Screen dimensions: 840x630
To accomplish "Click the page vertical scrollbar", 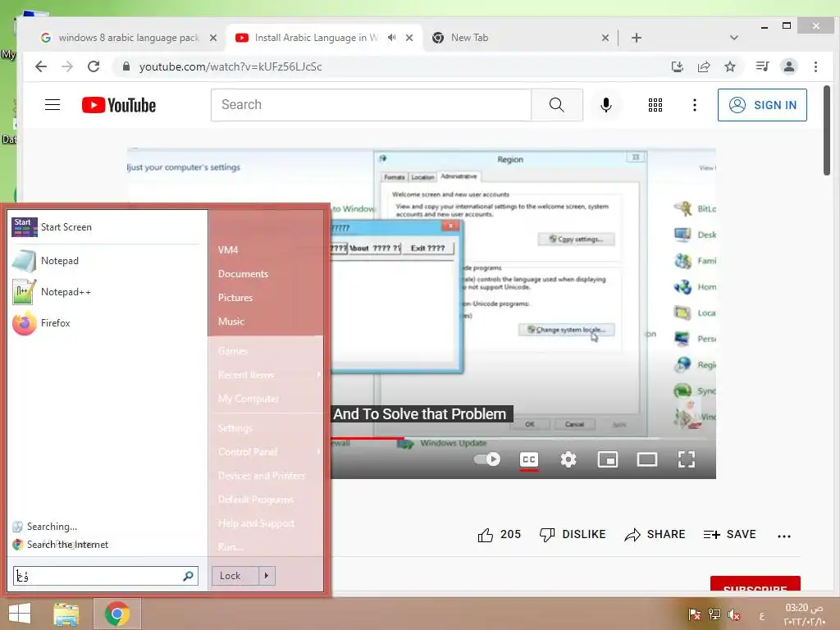I will point(827,130).
